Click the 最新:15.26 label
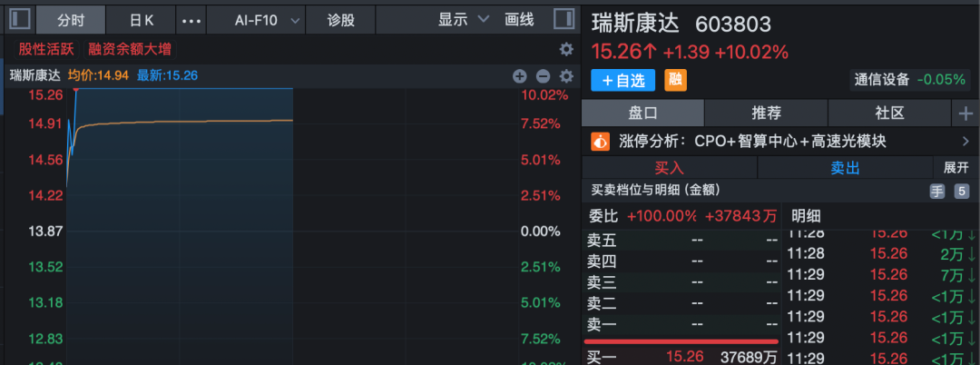The image size is (980, 365). coord(167,75)
